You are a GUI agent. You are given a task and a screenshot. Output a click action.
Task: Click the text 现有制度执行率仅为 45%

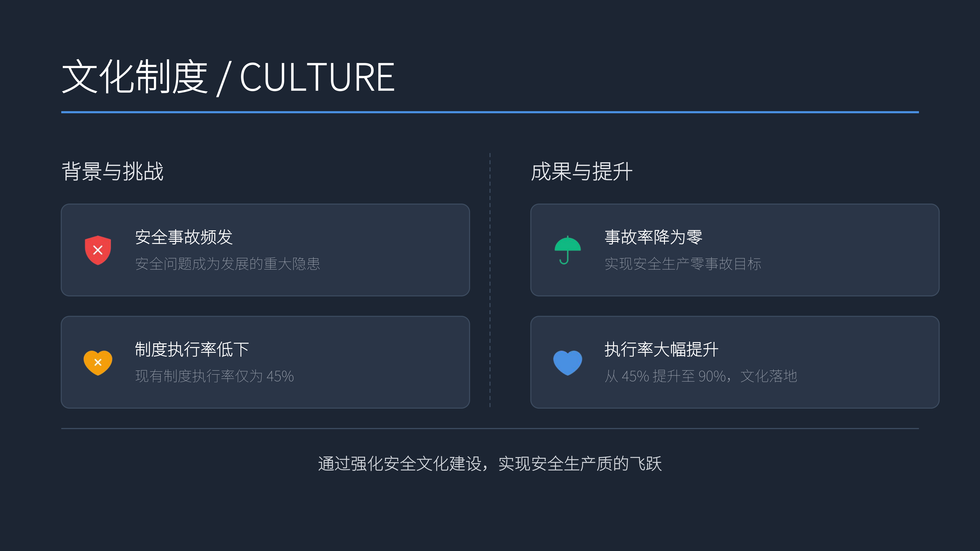coord(215,376)
